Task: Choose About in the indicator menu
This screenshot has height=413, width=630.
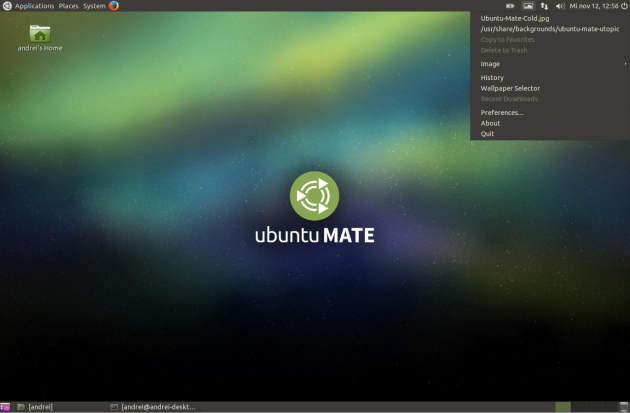Action: (x=490, y=123)
